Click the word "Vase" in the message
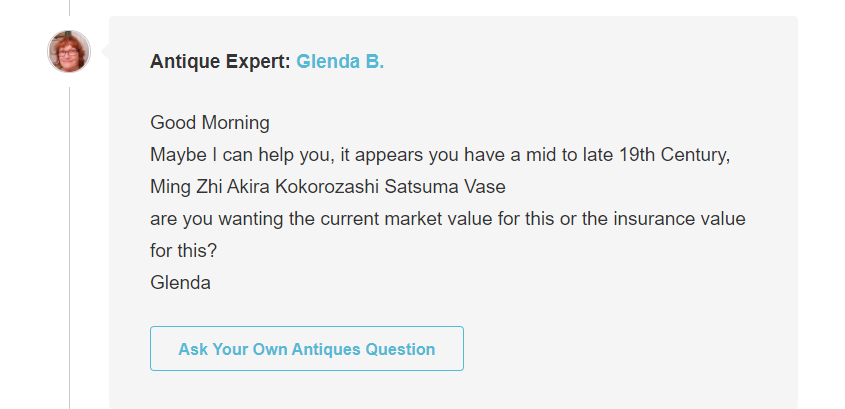This screenshot has height=409, width=845. click(483, 187)
